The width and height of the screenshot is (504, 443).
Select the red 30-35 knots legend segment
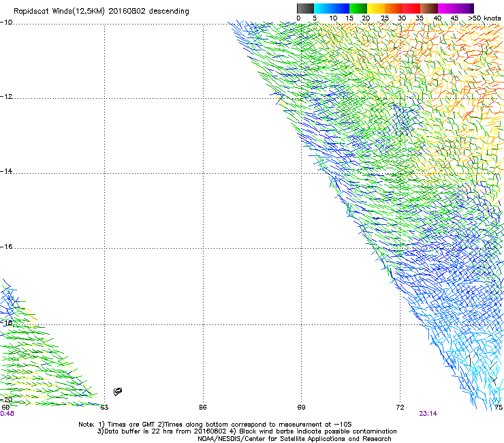(411, 8)
